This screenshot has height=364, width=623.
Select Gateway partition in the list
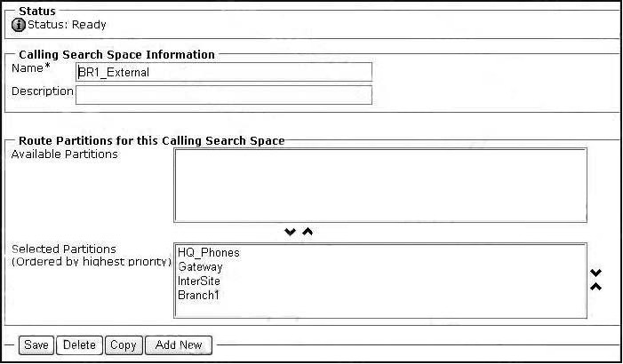click(200, 267)
